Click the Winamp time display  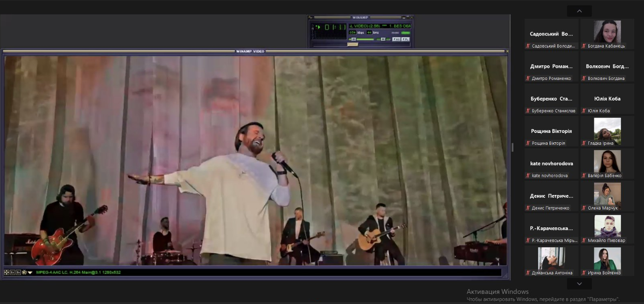point(335,27)
